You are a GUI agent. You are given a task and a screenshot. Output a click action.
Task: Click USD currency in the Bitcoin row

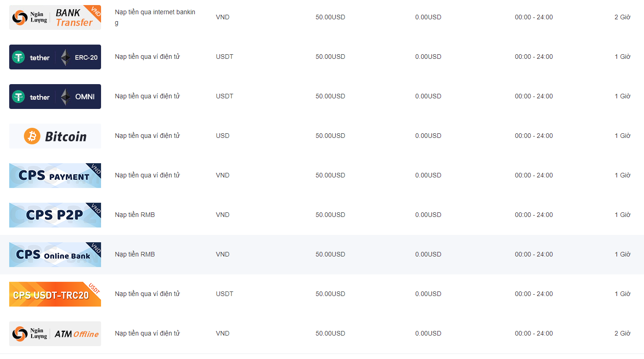coord(223,136)
